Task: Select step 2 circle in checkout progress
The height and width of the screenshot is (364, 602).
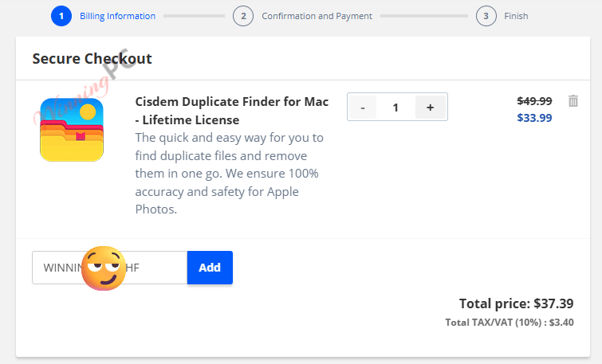Action: [x=243, y=16]
